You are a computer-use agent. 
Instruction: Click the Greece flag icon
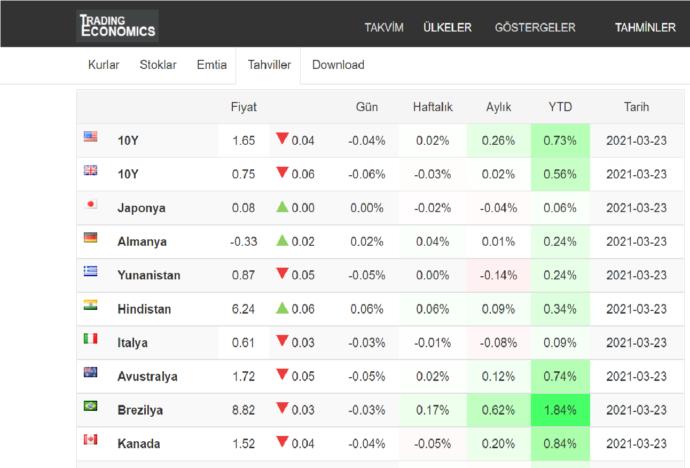[91, 271]
